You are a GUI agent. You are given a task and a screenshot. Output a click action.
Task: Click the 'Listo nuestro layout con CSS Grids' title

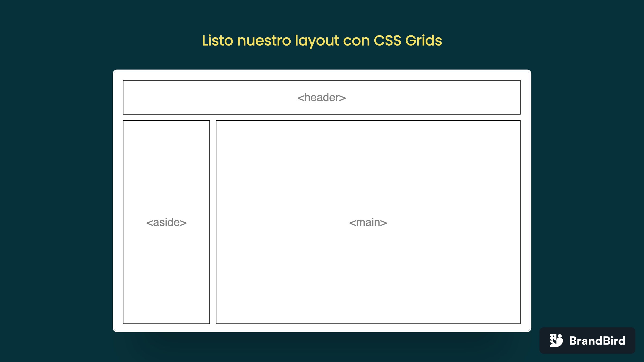point(322,41)
